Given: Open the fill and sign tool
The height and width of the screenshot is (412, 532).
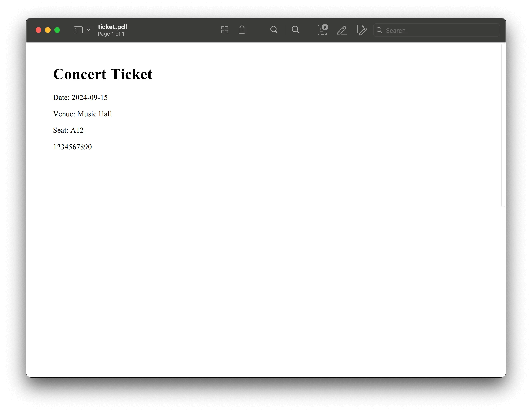Looking at the screenshot, I should coord(362,30).
